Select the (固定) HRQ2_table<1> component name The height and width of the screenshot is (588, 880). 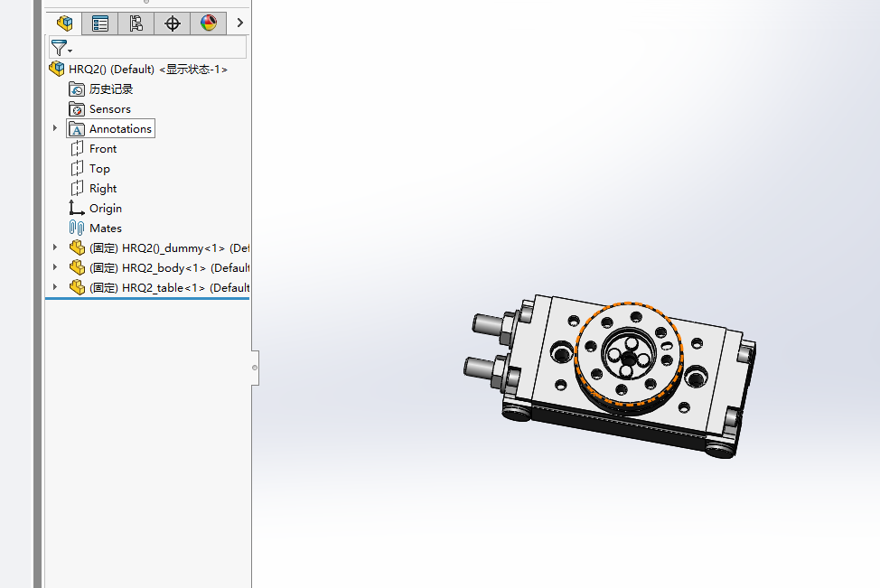click(169, 288)
